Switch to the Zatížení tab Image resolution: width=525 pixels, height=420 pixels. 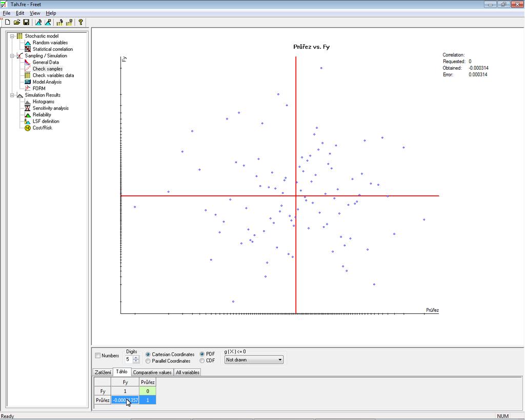[x=103, y=372]
